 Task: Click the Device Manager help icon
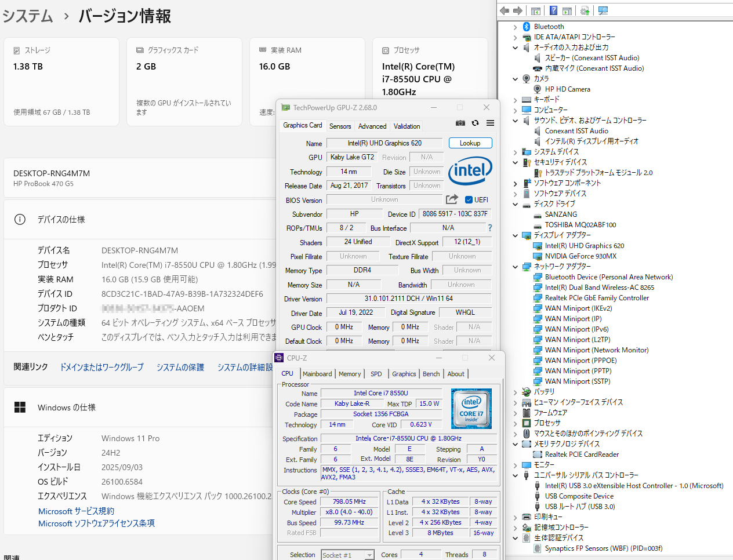(553, 10)
